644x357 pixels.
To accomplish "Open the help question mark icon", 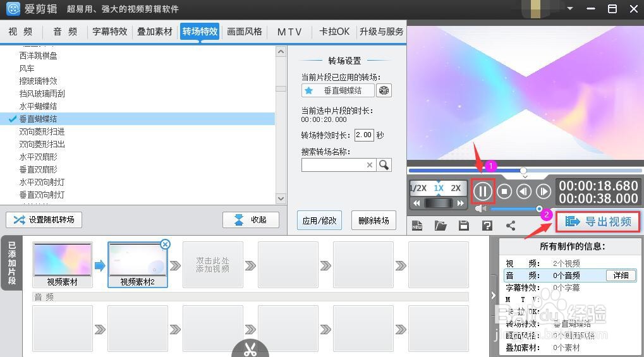I will coord(487,226).
